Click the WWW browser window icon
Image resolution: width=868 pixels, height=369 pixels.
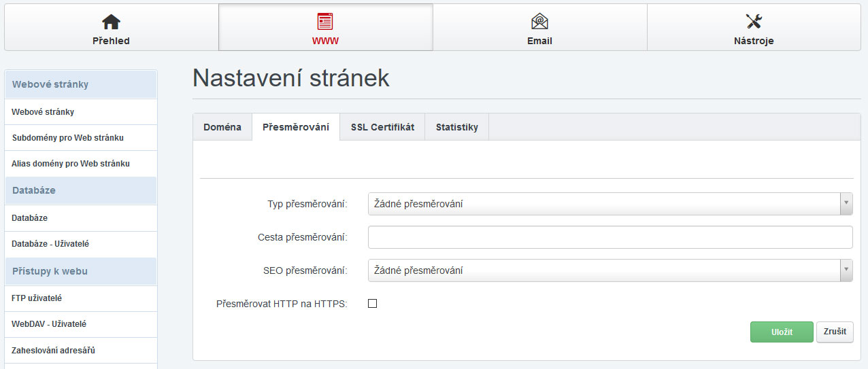click(325, 22)
